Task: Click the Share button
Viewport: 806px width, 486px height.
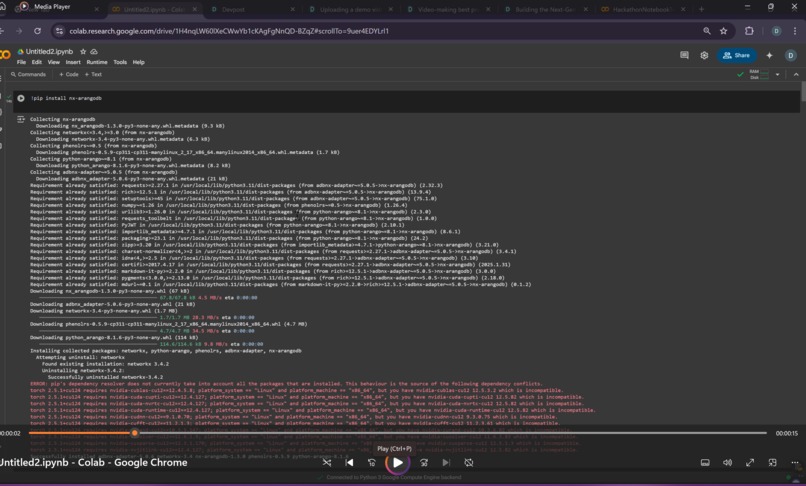Action: click(x=737, y=55)
